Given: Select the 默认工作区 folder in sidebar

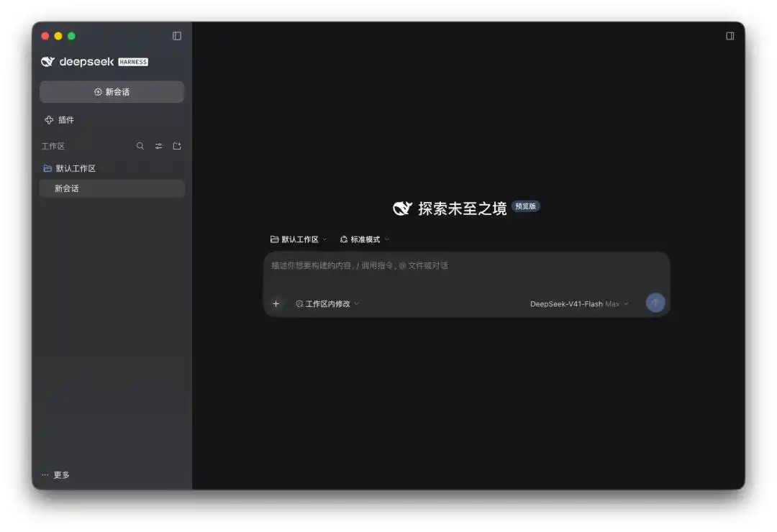Looking at the screenshot, I should 69,168.
